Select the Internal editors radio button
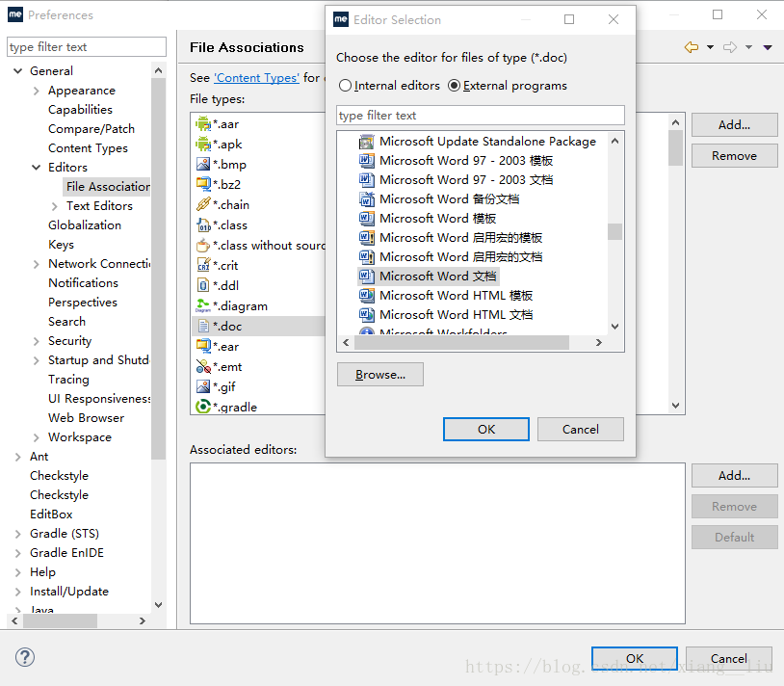The width and height of the screenshot is (784, 686). point(345,86)
